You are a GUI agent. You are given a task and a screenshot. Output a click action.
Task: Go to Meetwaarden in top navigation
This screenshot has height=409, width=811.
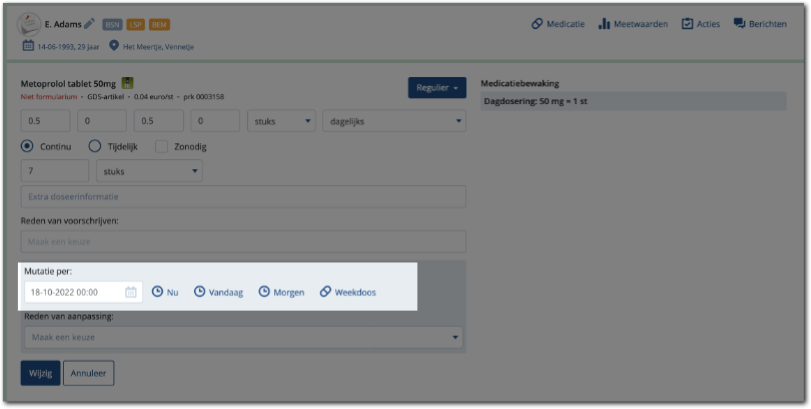click(632, 24)
